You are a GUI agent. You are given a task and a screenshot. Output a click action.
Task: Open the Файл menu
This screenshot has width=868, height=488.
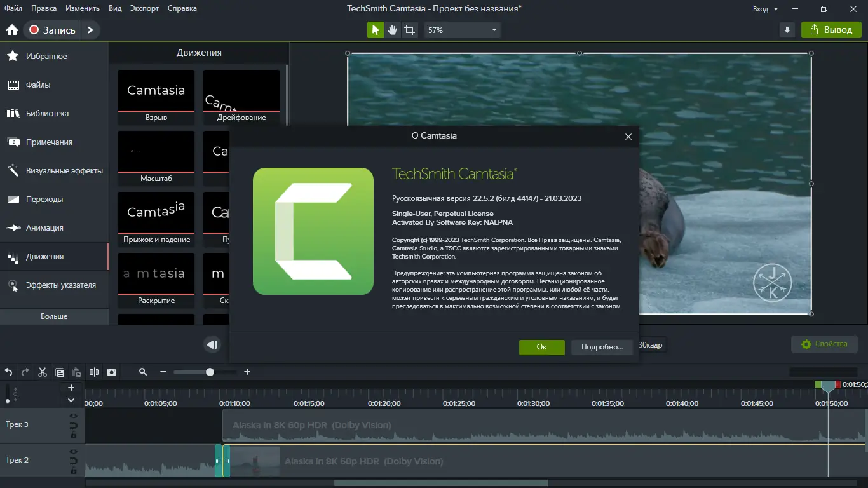click(x=12, y=8)
